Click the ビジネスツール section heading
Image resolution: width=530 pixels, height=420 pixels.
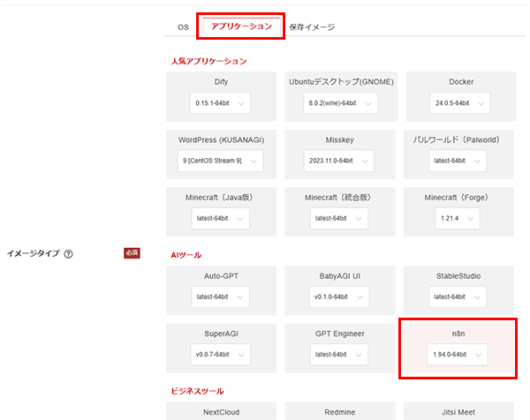[x=197, y=391]
